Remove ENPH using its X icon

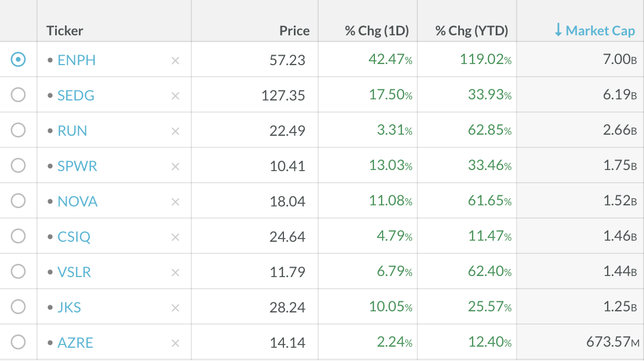[x=175, y=61]
